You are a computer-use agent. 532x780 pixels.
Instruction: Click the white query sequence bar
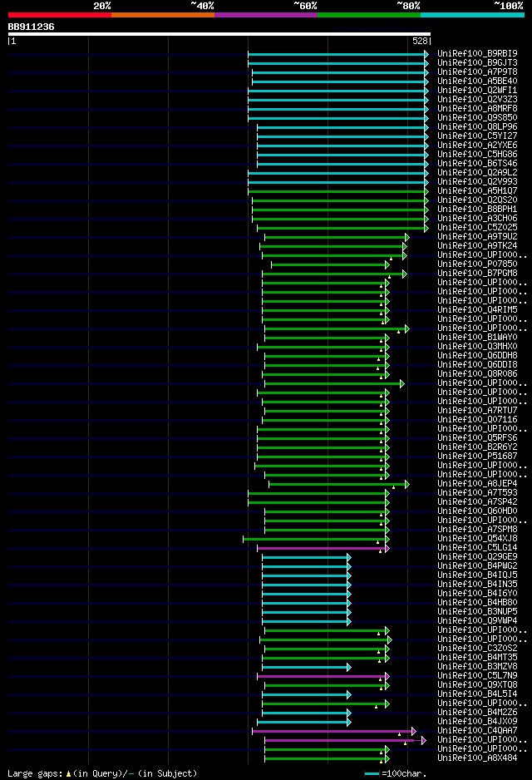pyautogui.click(x=219, y=34)
